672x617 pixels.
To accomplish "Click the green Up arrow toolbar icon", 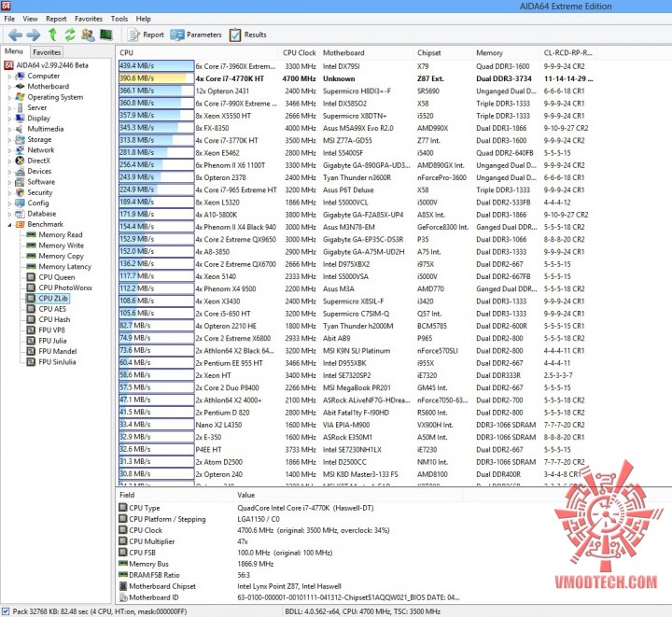I will pos(52,35).
